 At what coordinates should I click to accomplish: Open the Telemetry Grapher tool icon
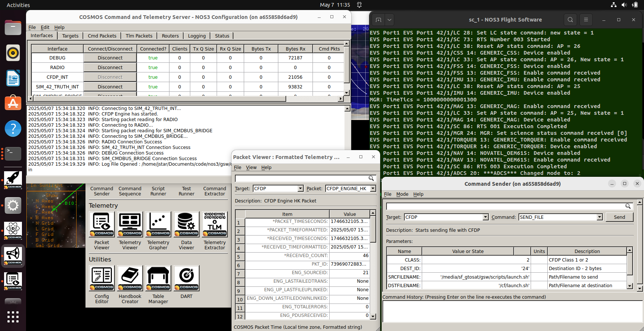coord(158,224)
